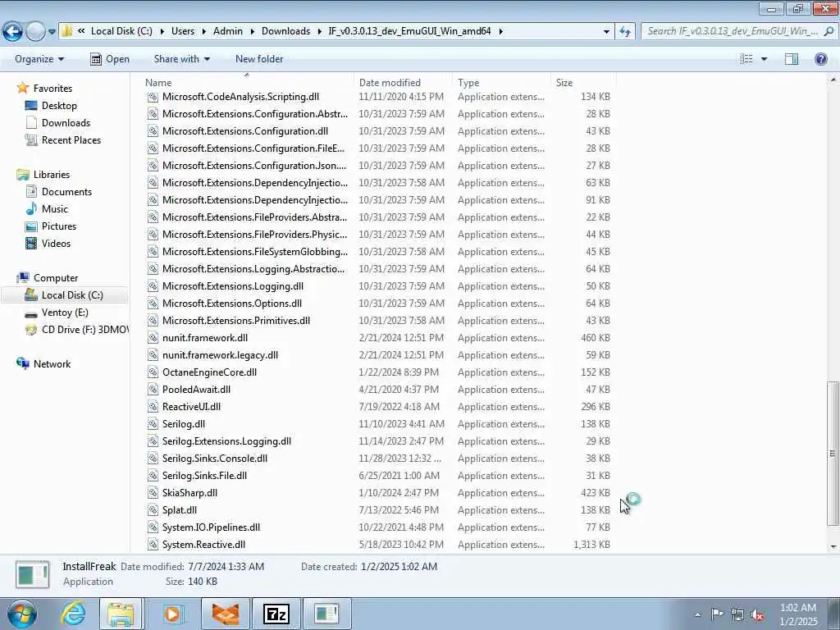The width and height of the screenshot is (840, 630).
Task: Click the Back navigation arrow
Action: pos(13,32)
